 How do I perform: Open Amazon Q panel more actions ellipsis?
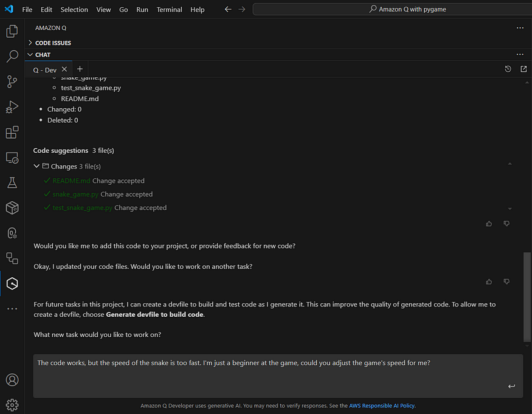pos(520,28)
